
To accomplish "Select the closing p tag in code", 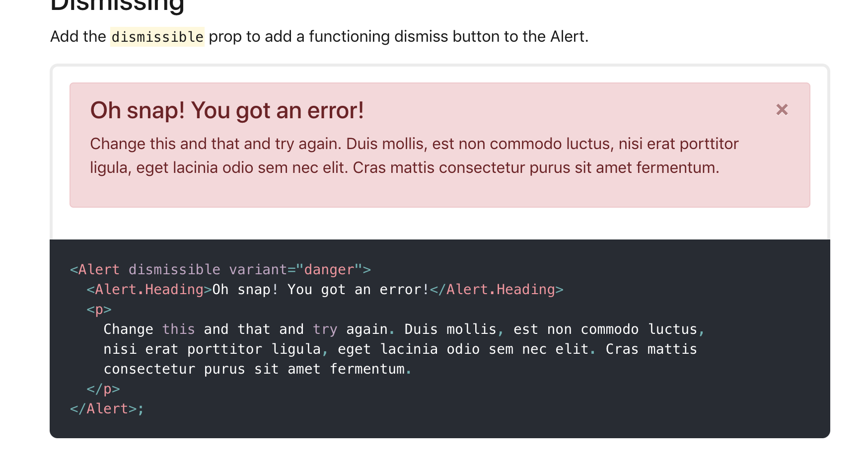I will 103,389.
